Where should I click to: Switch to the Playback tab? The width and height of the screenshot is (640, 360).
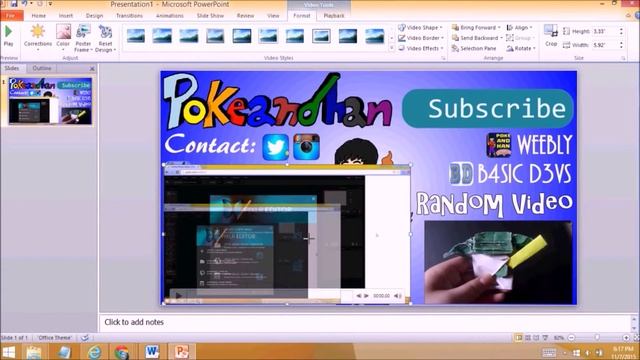pyautogui.click(x=334, y=16)
